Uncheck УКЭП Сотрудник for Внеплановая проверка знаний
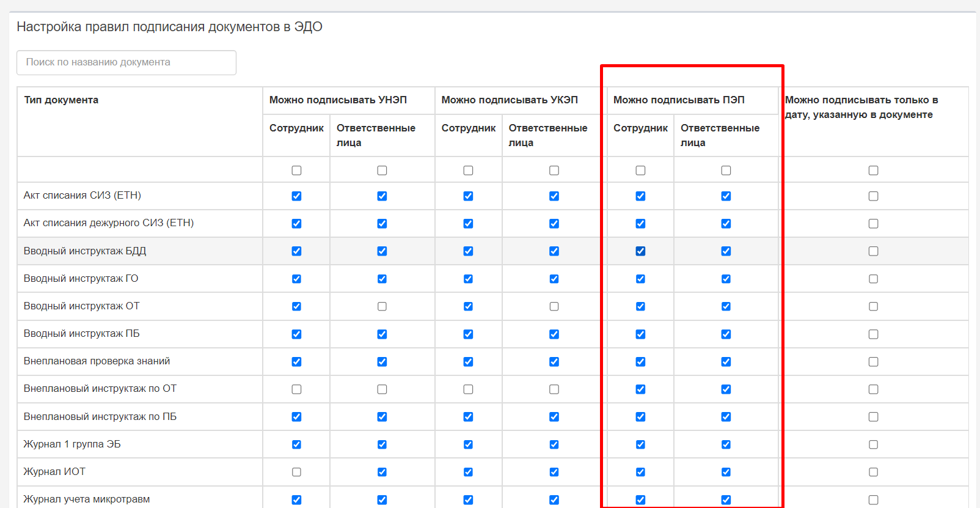This screenshot has width=980, height=508. pyautogui.click(x=468, y=362)
